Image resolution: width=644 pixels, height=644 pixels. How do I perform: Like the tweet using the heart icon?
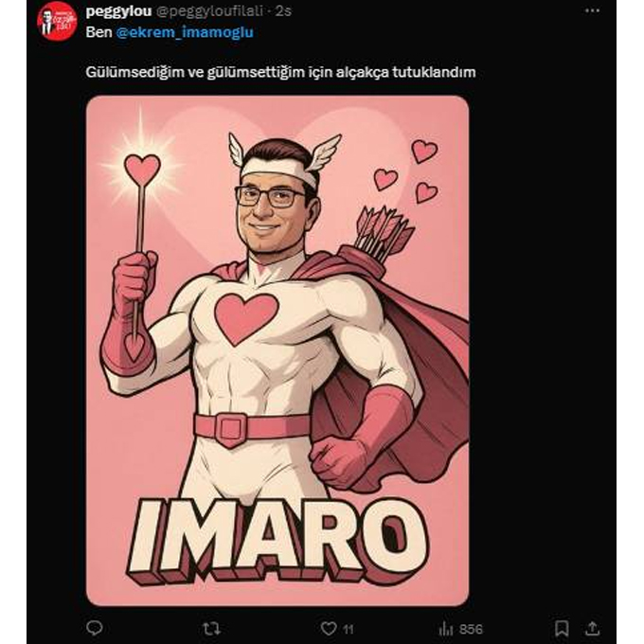(329, 629)
